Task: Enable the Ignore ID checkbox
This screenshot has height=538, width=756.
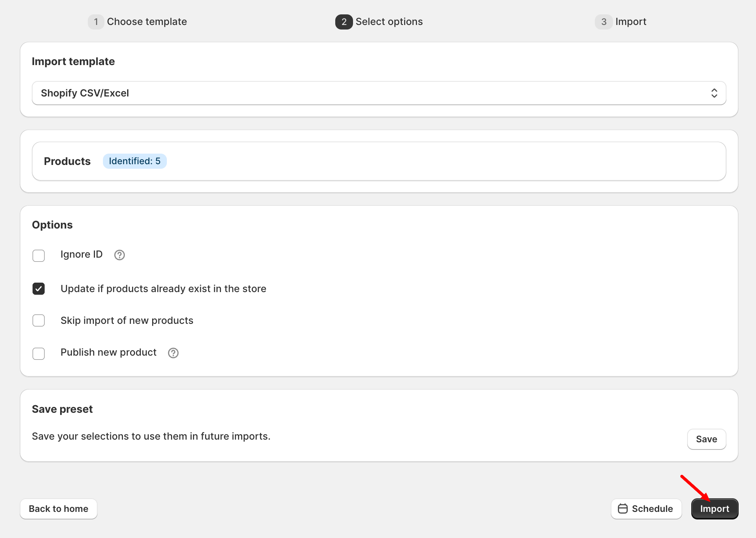Action: click(x=39, y=256)
